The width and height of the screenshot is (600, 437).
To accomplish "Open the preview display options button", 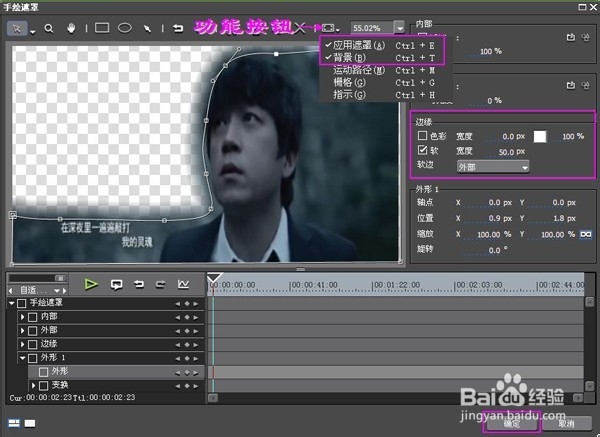I will 330,28.
